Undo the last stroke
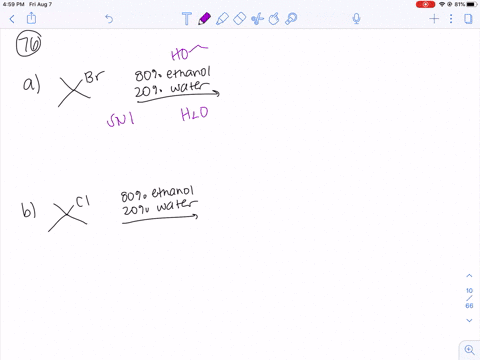 click(x=109, y=19)
